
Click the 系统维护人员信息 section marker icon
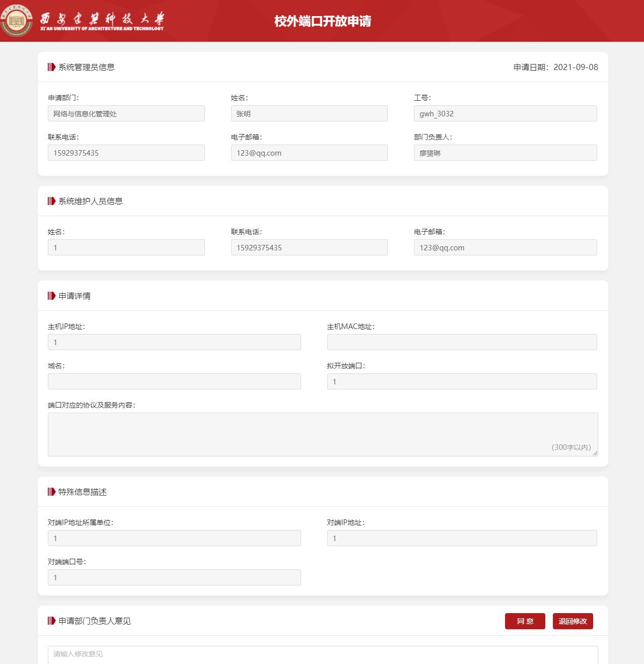(51, 201)
